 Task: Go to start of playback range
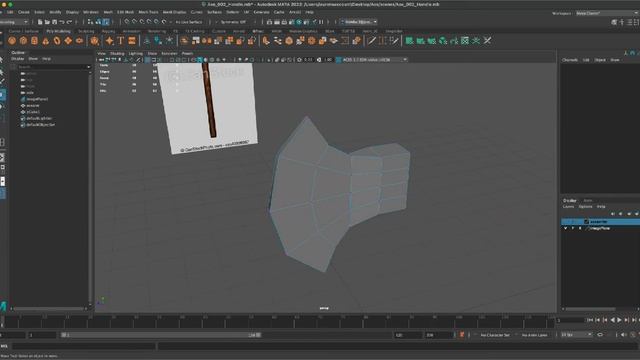(x=590, y=320)
